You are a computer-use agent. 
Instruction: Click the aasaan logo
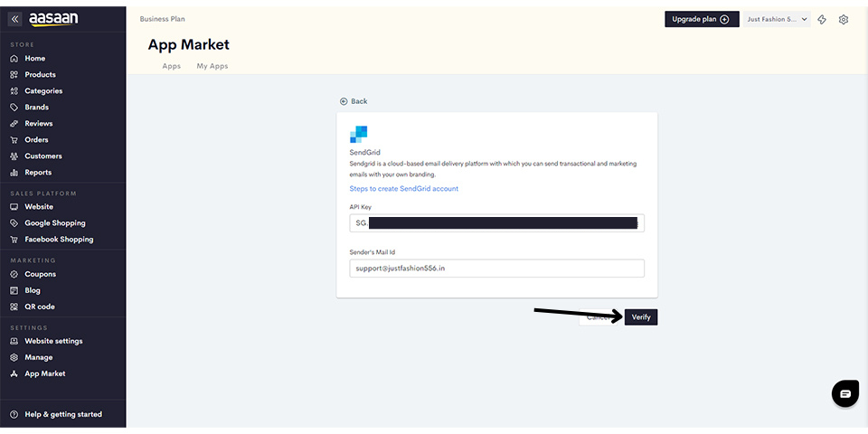53,19
